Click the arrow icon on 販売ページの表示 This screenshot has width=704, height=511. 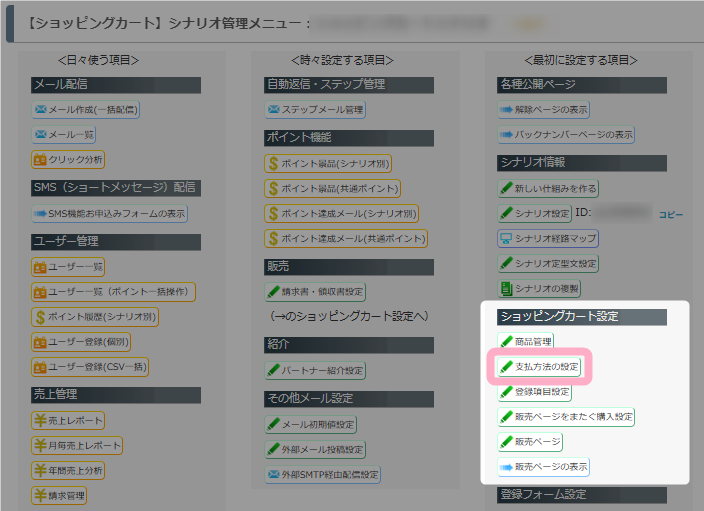click(506, 467)
